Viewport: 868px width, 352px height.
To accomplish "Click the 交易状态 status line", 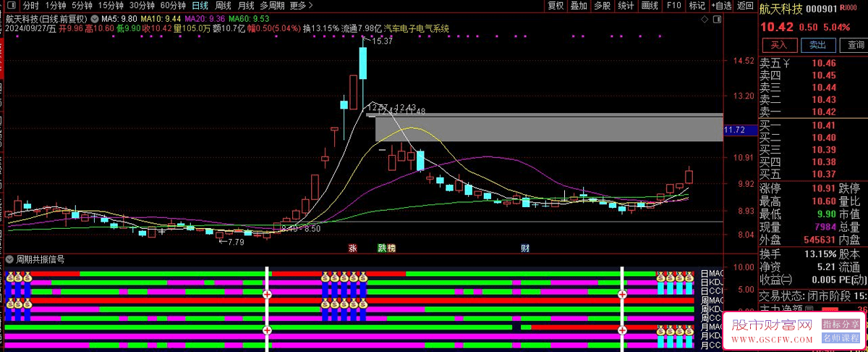I will pyautogui.click(x=812, y=296).
